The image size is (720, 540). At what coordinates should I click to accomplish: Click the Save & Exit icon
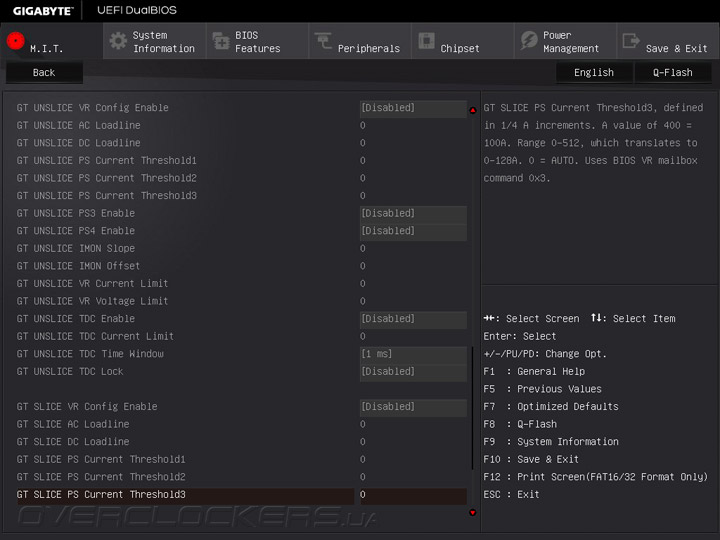(631, 41)
